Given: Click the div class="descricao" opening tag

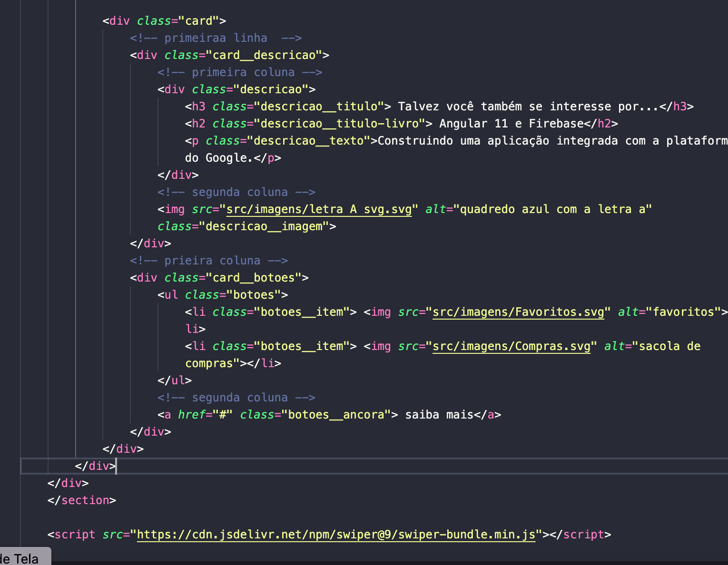Looking at the screenshot, I should (x=236, y=89).
